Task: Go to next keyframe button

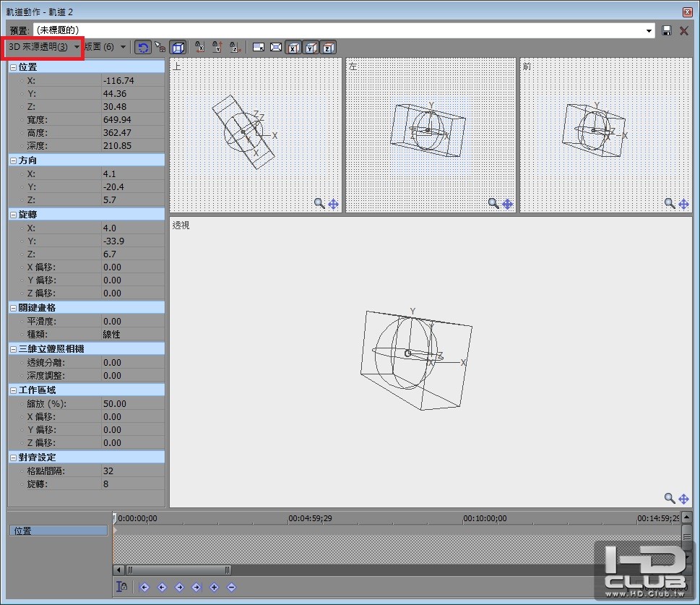Action: (x=179, y=587)
